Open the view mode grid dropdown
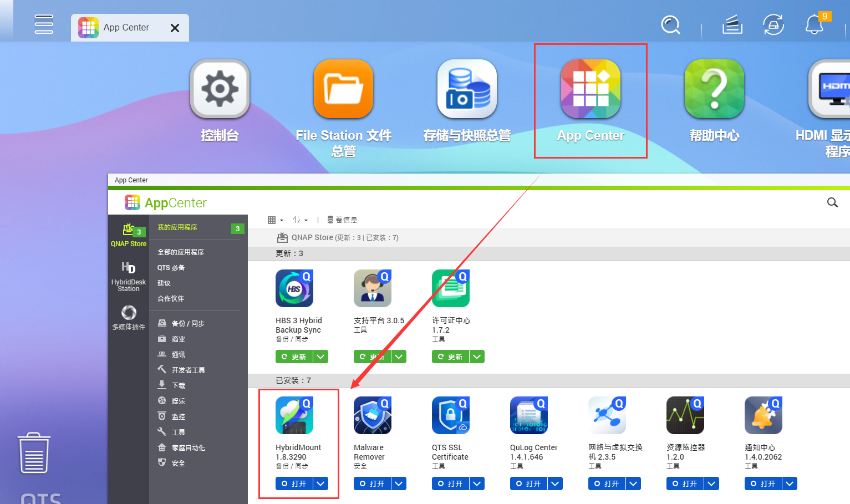Screen dimensions: 850x504 [x=276, y=220]
